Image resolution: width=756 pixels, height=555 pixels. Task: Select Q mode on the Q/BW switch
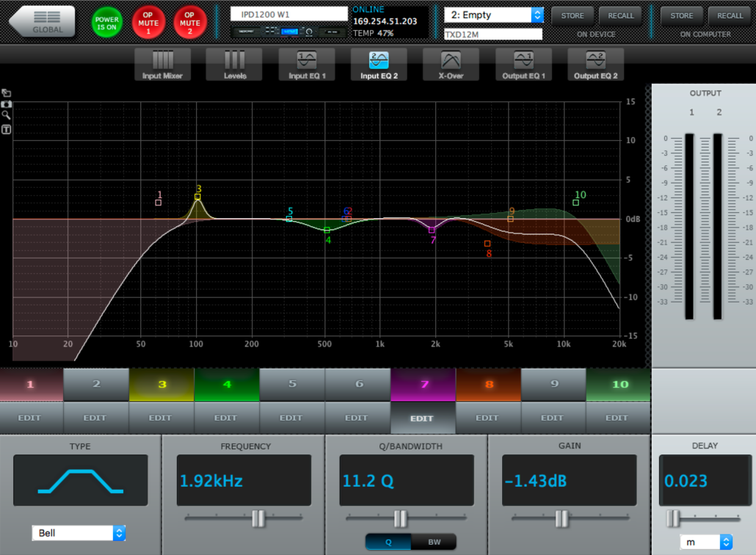[x=388, y=542]
